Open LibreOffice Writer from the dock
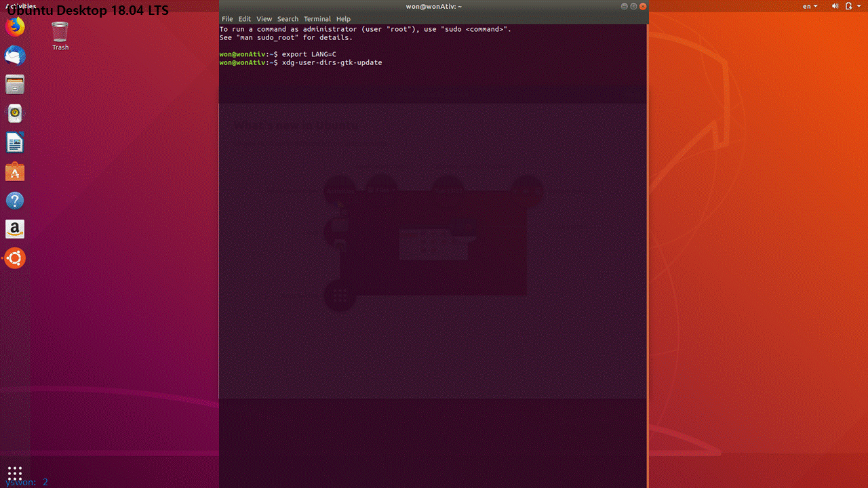868x488 pixels. pyautogui.click(x=15, y=143)
